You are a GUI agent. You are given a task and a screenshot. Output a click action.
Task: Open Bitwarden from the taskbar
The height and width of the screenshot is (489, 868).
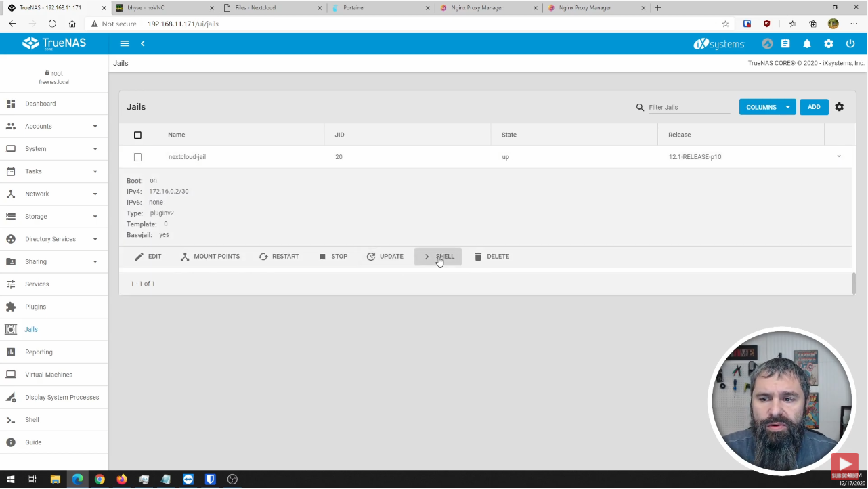(x=211, y=480)
